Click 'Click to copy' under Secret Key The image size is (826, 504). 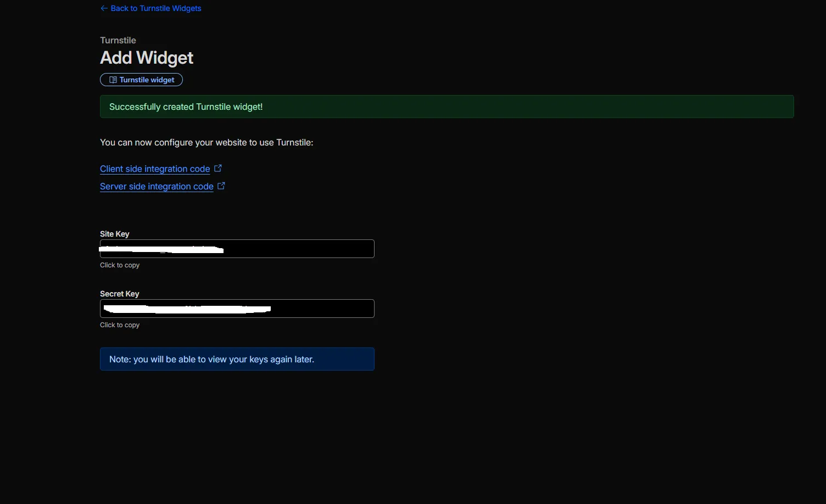[x=120, y=324]
